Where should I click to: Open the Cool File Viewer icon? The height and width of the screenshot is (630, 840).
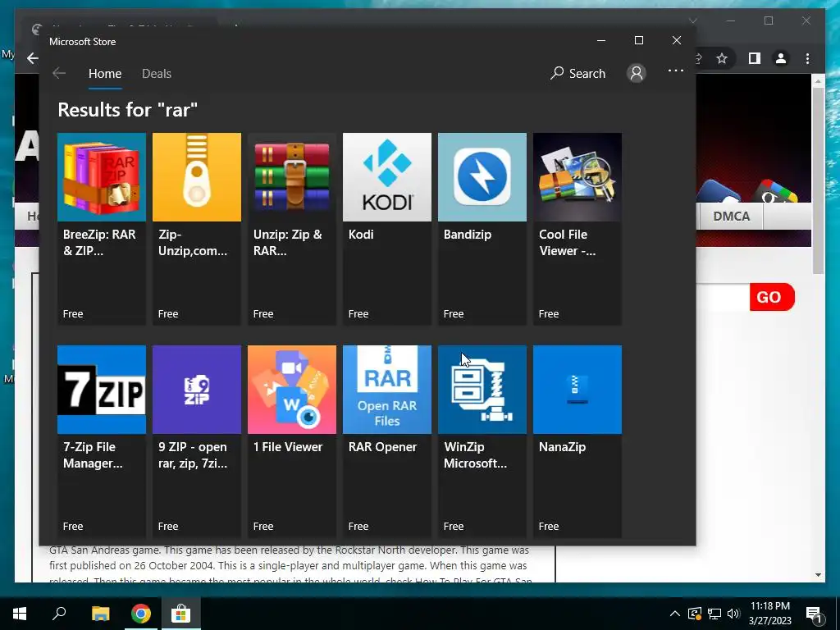pos(577,177)
